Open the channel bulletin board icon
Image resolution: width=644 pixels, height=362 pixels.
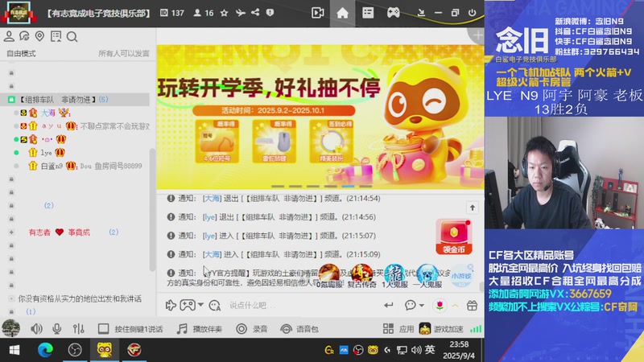pos(56,36)
